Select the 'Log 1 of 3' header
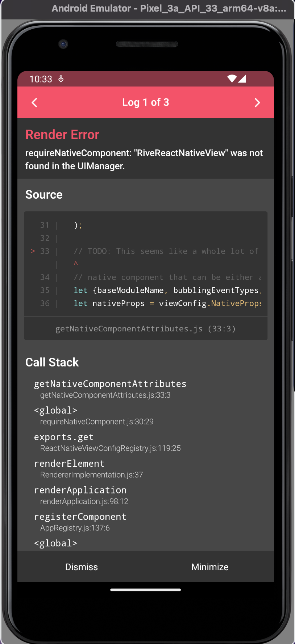 coord(146,102)
